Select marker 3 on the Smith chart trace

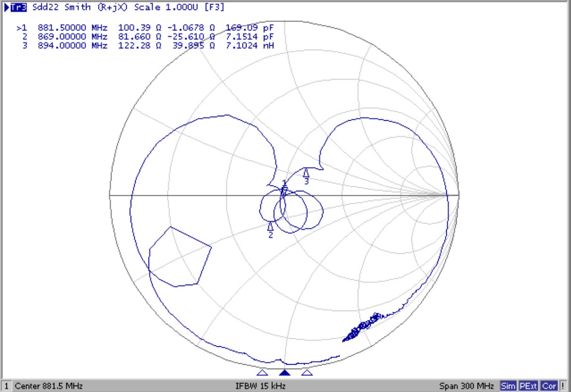click(x=306, y=173)
